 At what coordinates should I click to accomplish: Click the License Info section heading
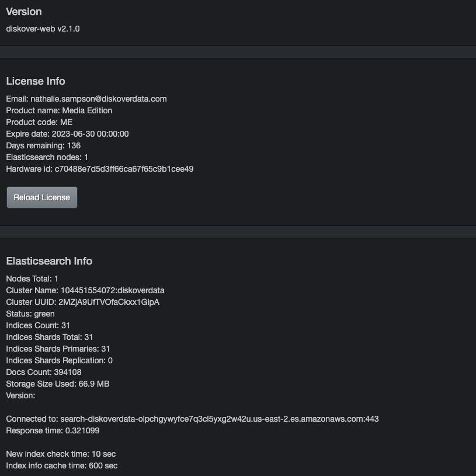[36, 81]
